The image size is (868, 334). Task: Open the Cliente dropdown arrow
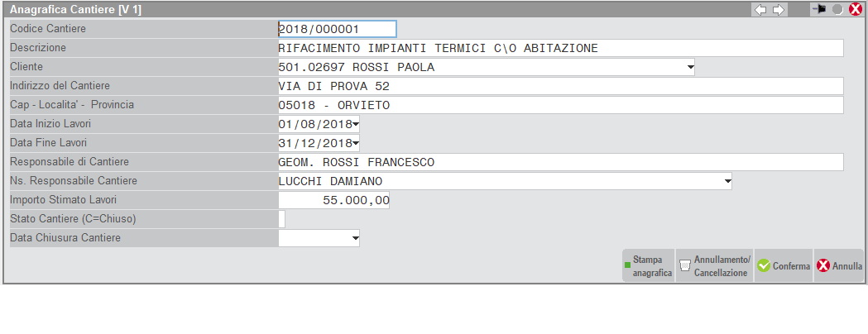690,68
